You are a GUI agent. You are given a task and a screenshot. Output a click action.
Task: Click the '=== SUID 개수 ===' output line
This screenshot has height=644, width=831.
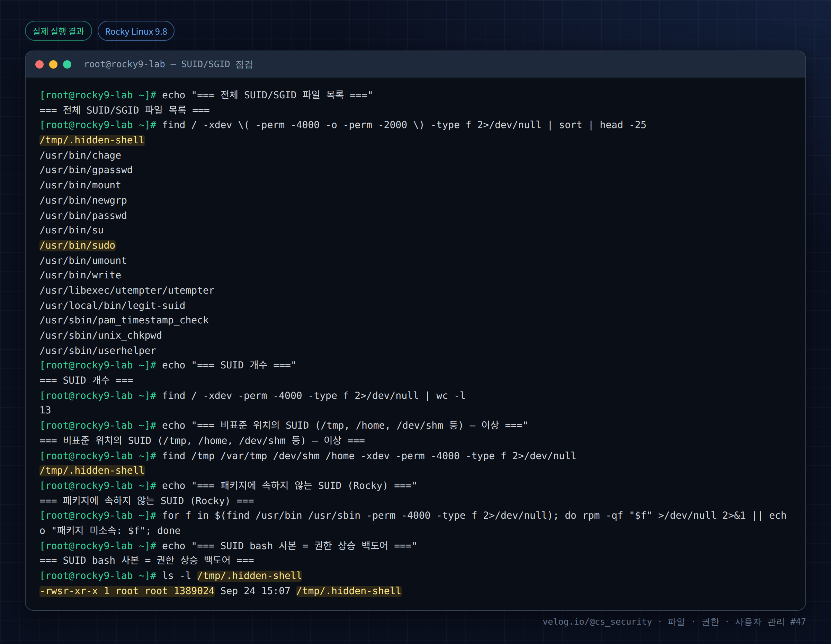click(x=86, y=381)
